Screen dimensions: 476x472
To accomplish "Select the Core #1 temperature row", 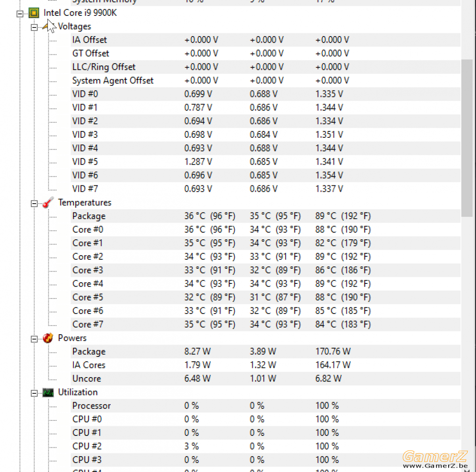I will tap(265, 243).
